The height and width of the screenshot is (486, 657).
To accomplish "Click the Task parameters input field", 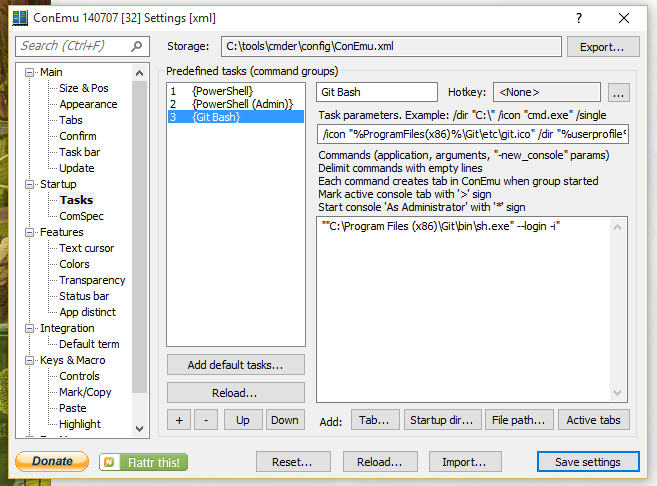I will (x=473, y=134).
